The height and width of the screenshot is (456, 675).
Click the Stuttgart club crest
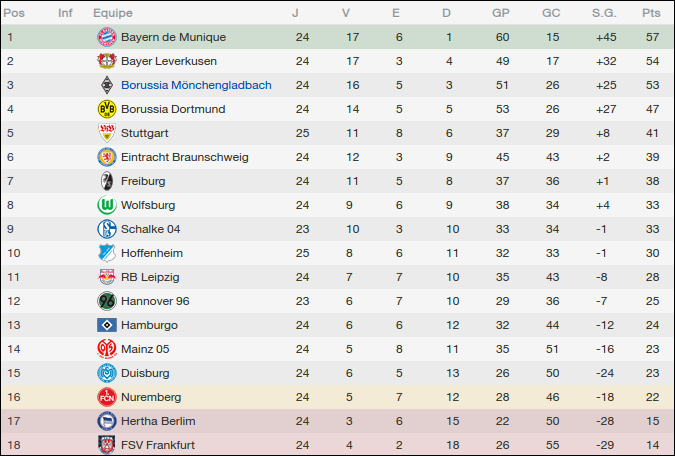[x=106, y=133]
